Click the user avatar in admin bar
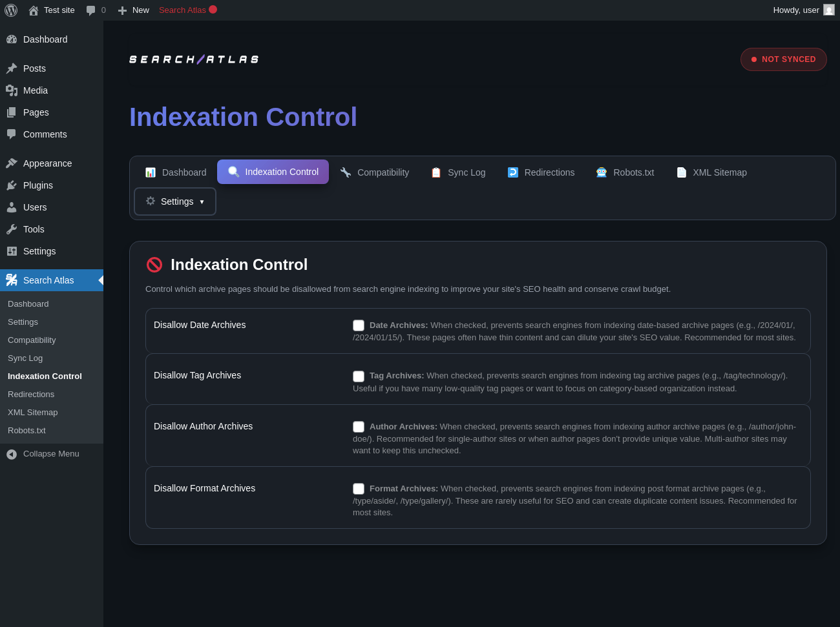Screen dimensions: 840x627 [829, 10]
